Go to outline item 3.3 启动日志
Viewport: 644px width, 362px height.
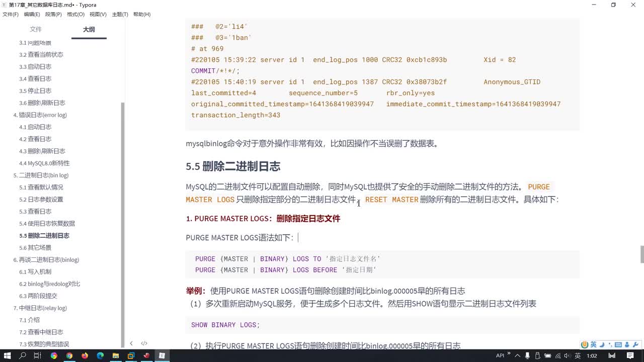[x=35, y=66]
